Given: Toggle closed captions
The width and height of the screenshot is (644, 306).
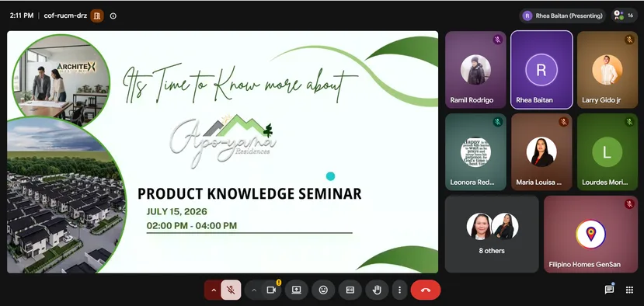Looking at the screenshot, I should point(350,290).
